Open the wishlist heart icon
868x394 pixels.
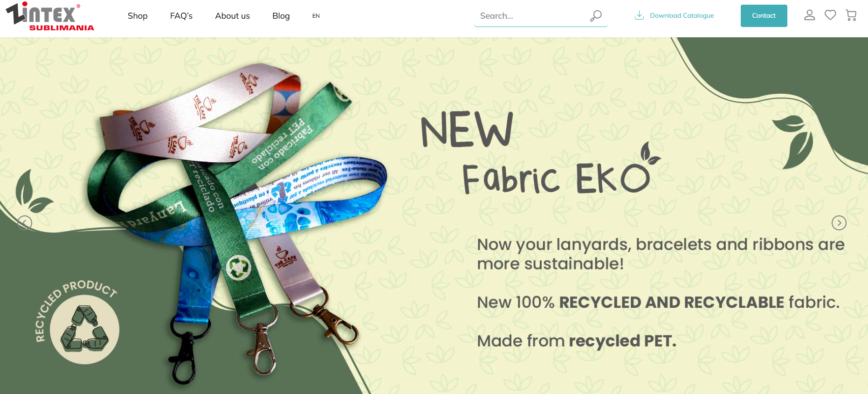(830, 15)
